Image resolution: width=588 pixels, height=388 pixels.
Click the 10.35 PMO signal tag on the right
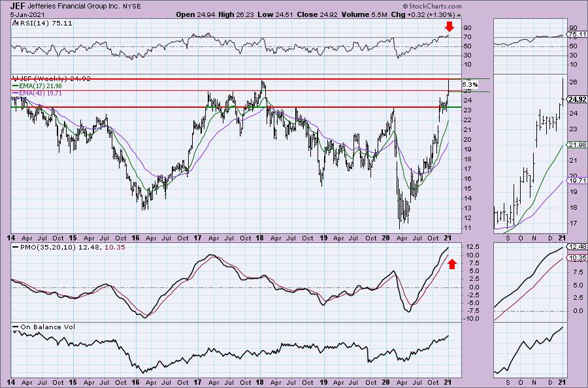click(578, 258)
